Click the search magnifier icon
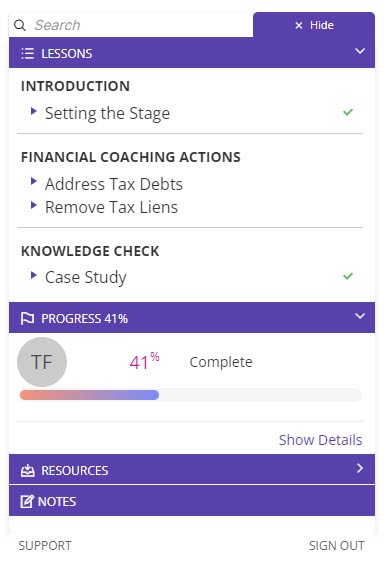The height and width of the screenshot is (586, 387). [x=19, y=25]
